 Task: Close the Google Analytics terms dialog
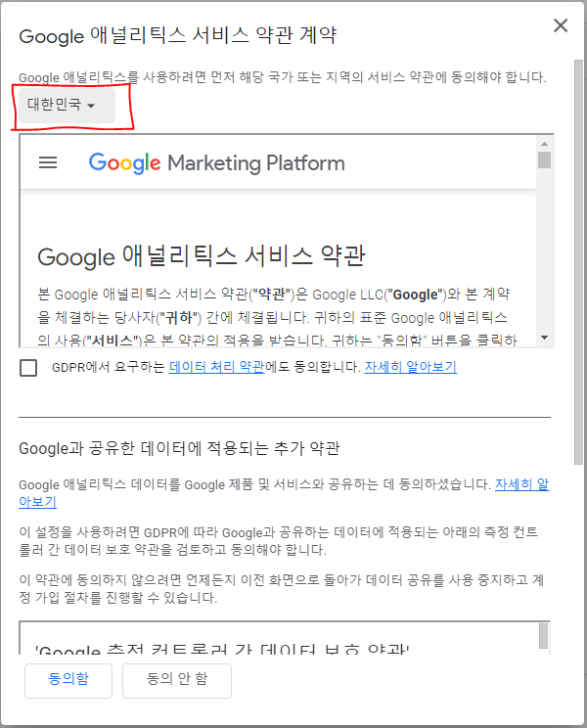coord(561,25)
